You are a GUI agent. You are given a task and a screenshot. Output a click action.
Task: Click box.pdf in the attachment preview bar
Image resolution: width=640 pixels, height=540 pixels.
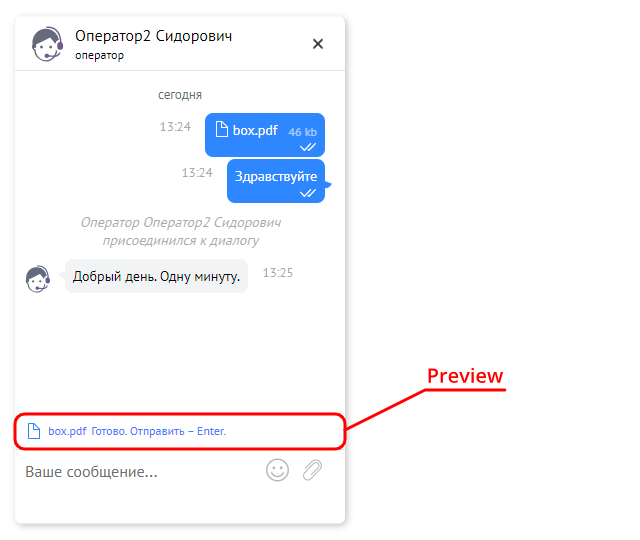tap(67, 431)
